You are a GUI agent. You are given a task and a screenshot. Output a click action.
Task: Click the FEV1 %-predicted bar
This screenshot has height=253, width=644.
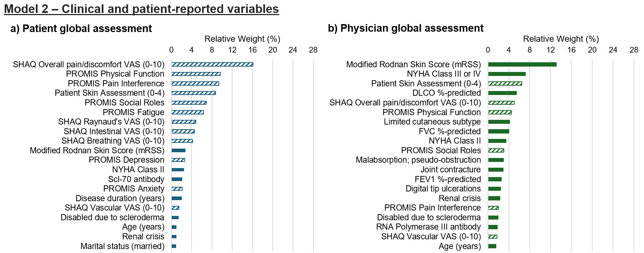pyautogui.click(x=495, y=179)
